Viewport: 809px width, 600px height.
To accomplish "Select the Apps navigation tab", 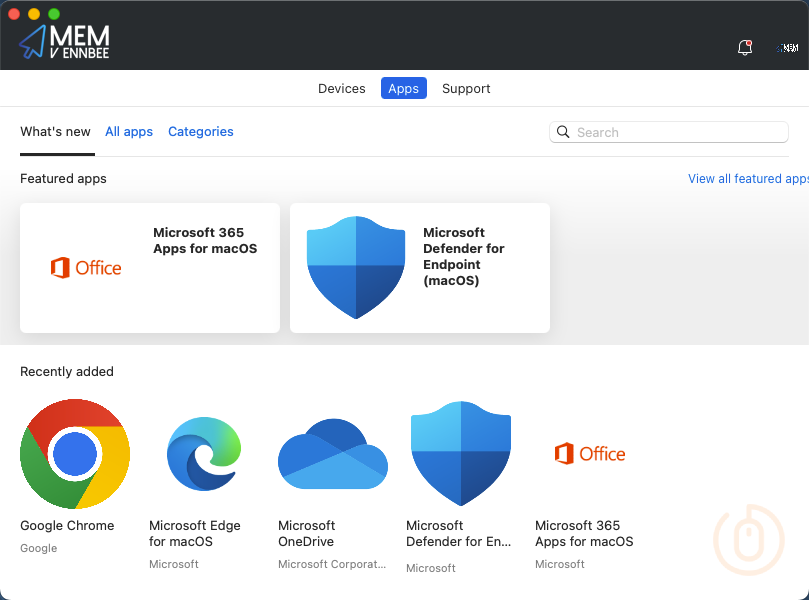I will [403, 88].
